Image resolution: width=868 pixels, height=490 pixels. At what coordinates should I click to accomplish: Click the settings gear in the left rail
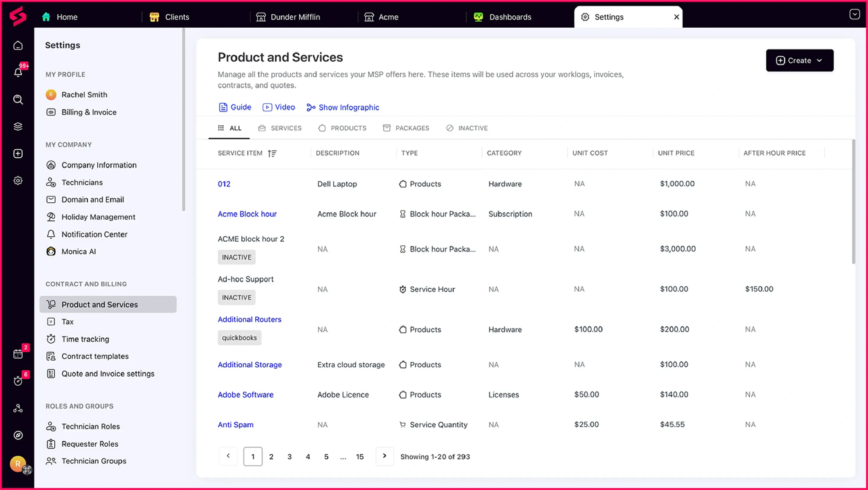18,181
